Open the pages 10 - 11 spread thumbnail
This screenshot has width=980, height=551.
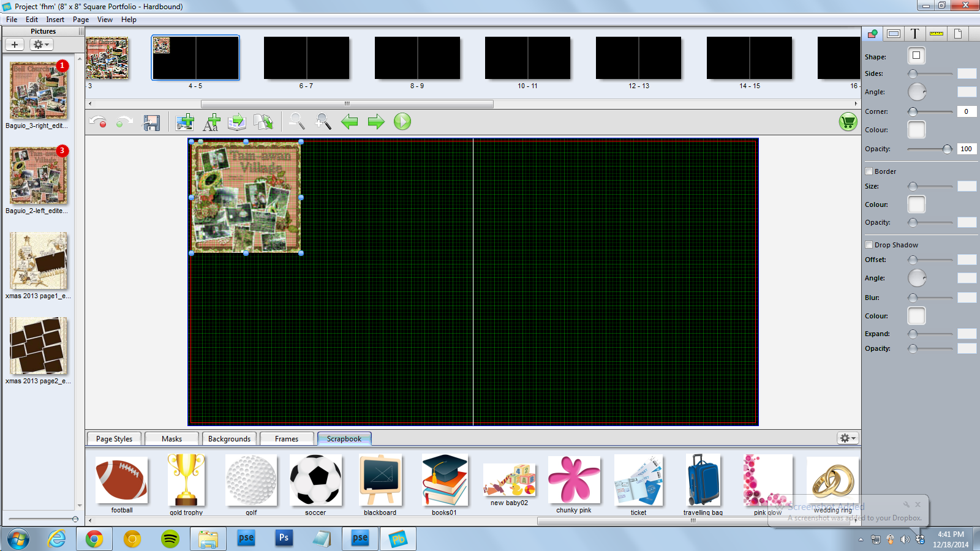[527, 58]
